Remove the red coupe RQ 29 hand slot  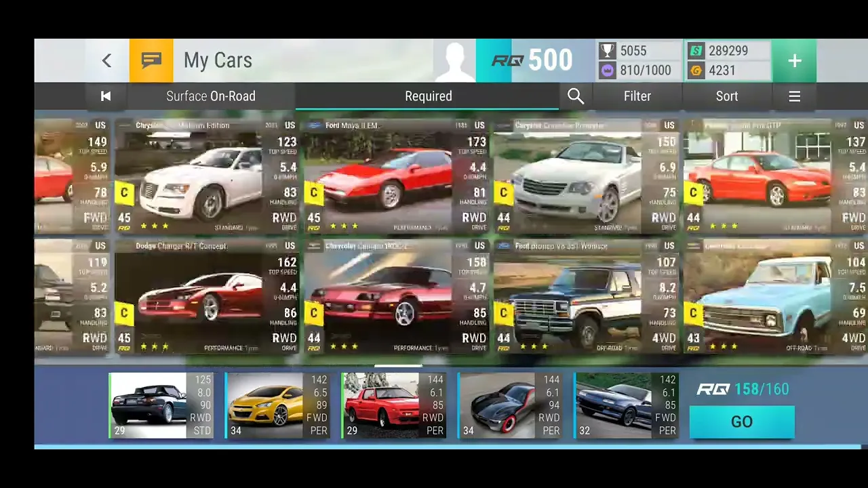point(394,405)
